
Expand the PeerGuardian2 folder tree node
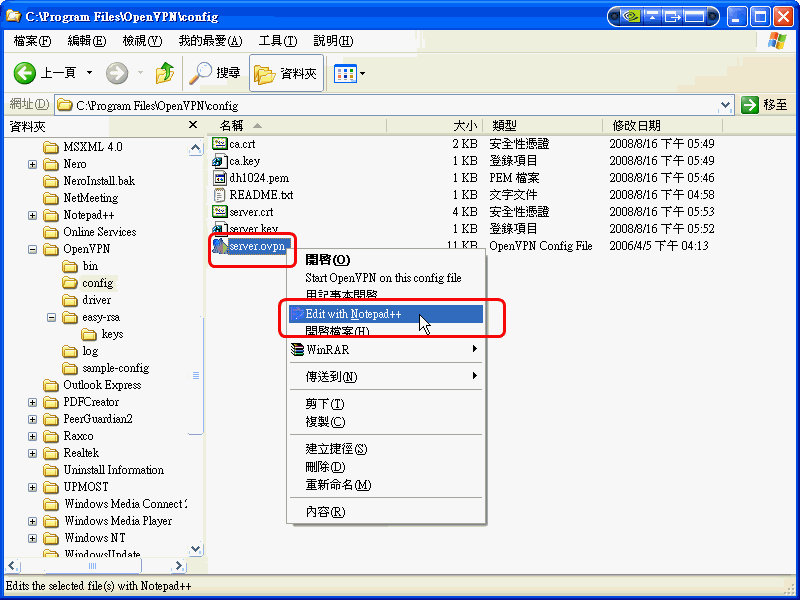coord(33,419)
